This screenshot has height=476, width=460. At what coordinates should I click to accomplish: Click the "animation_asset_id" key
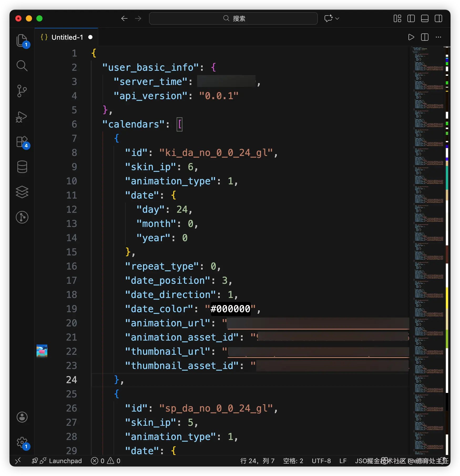(x=182, y=337)
